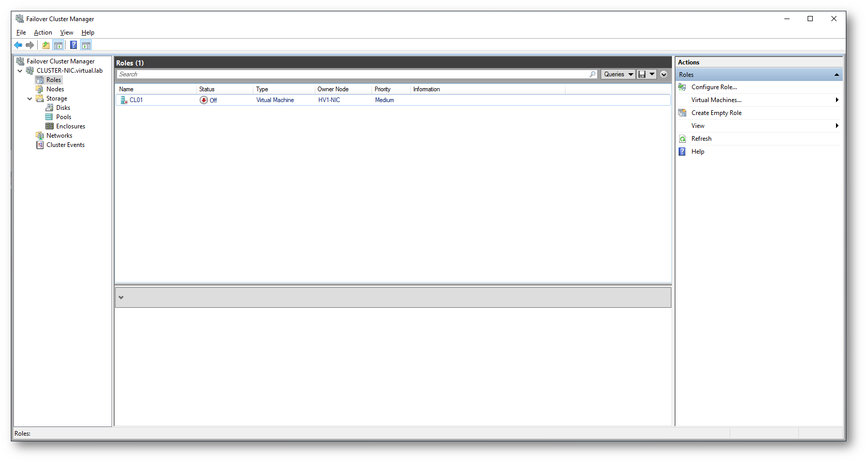Click the Cluster Events tree icon

pos(40,145)
